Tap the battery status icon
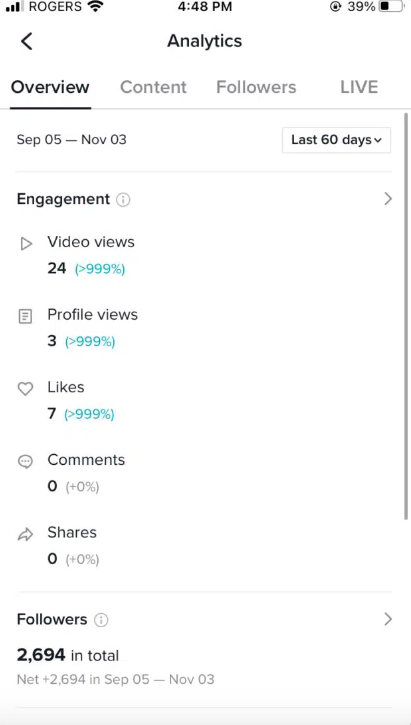The width and height of the screenshot is (411, 725). [392, 7]
